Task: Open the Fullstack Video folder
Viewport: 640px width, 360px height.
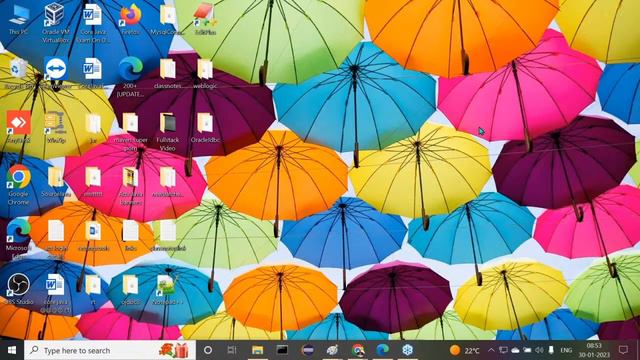Action: 167,131
